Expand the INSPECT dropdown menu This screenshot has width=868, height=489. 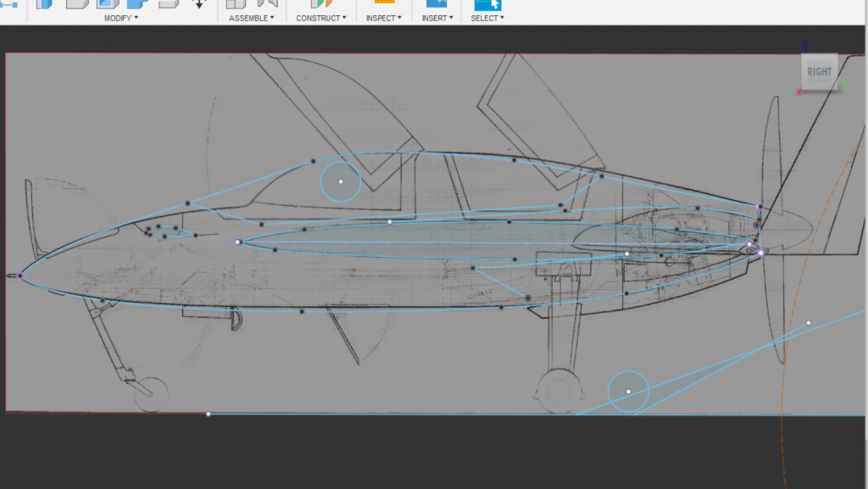click(x=384, y=18)
